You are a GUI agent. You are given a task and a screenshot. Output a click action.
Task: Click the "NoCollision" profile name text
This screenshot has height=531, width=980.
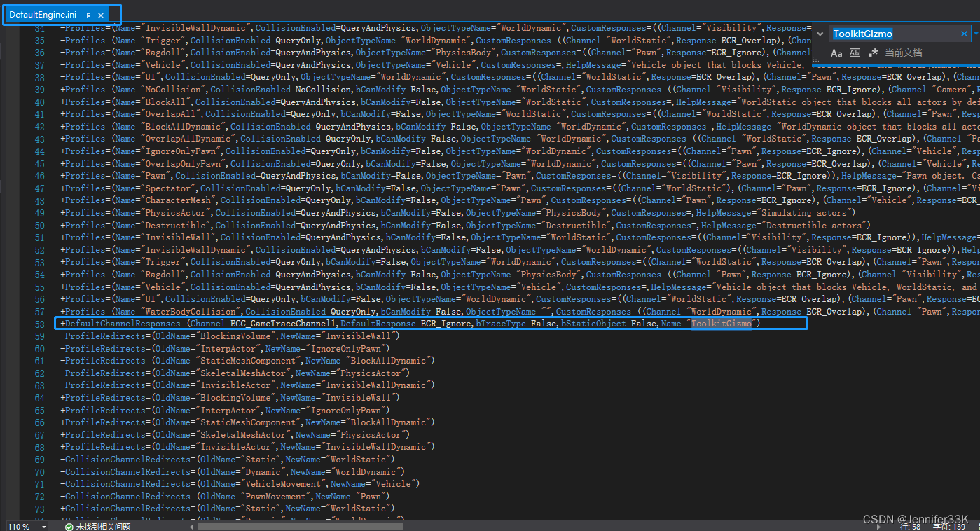click(172, 90)
